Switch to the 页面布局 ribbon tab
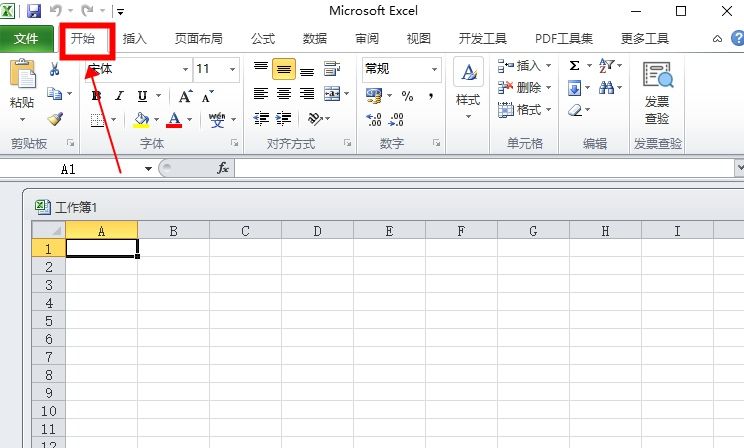 [198, 38]
